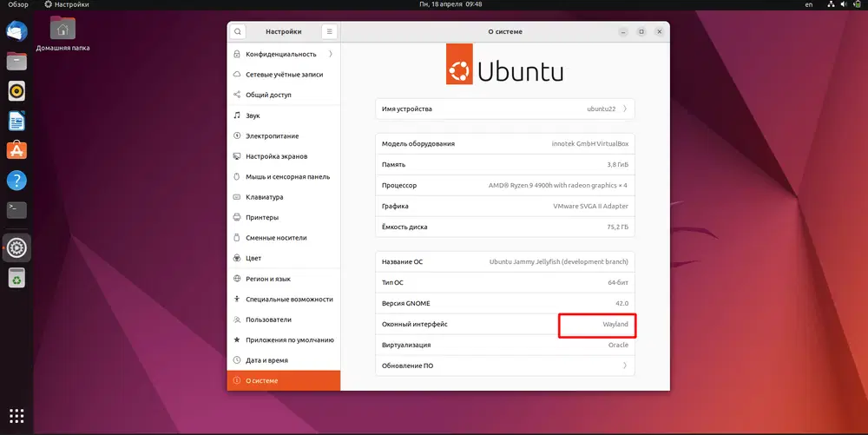Screen dimensions: 868x435
Task: Open Help from the dock
Action: (16, 180)
